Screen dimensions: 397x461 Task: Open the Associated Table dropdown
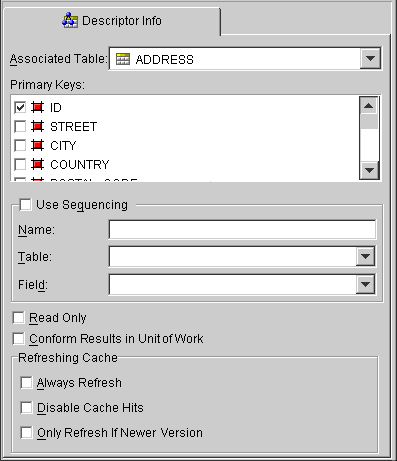point(370,59)
